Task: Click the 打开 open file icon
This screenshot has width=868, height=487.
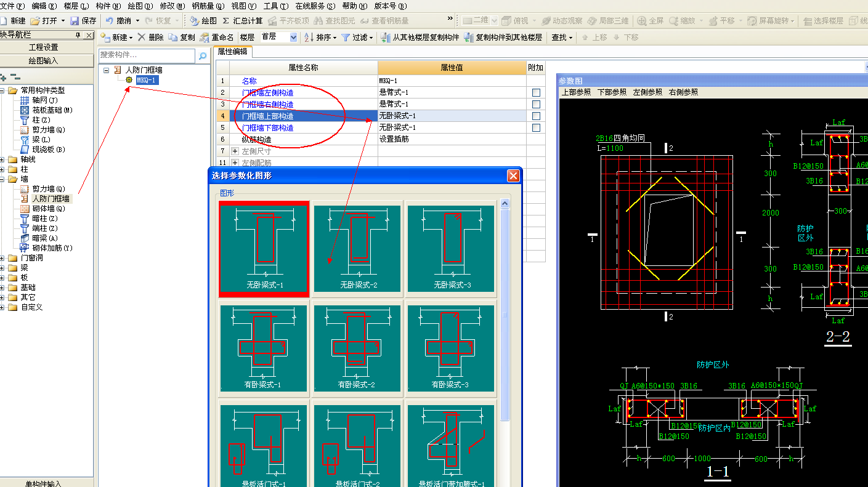Action: coord(35,20)
